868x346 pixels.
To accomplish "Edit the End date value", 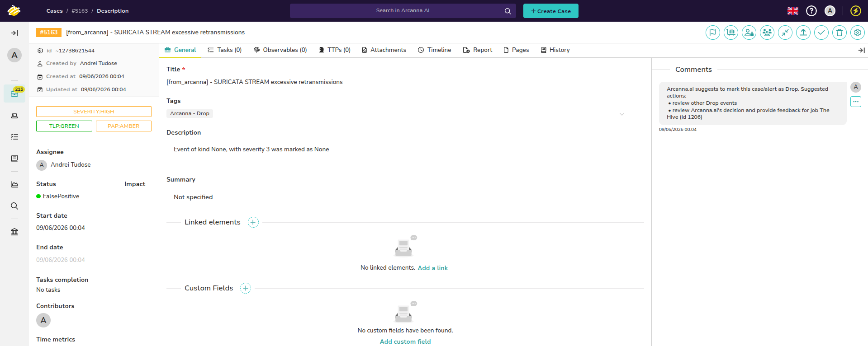I will [x=61, y=260].
